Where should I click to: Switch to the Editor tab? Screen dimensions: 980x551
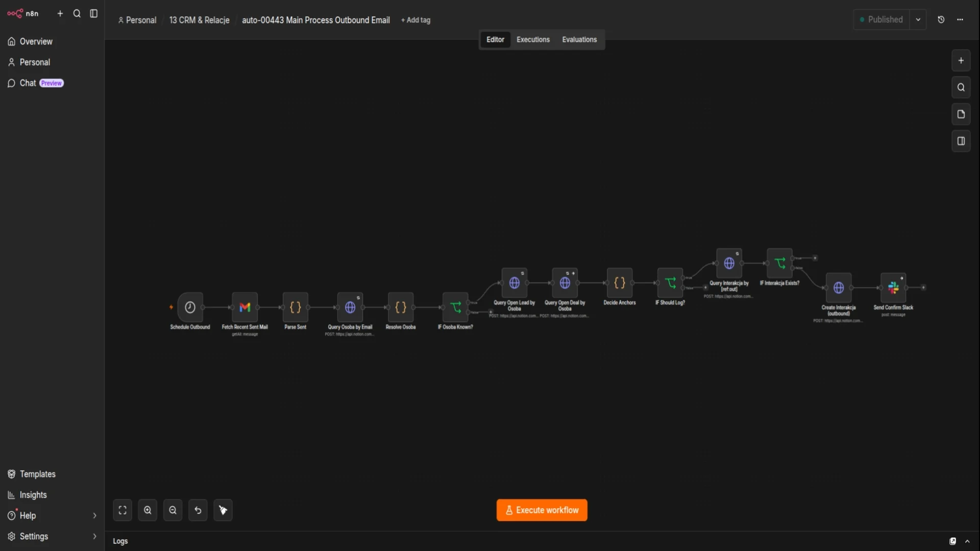pos(495,40)
